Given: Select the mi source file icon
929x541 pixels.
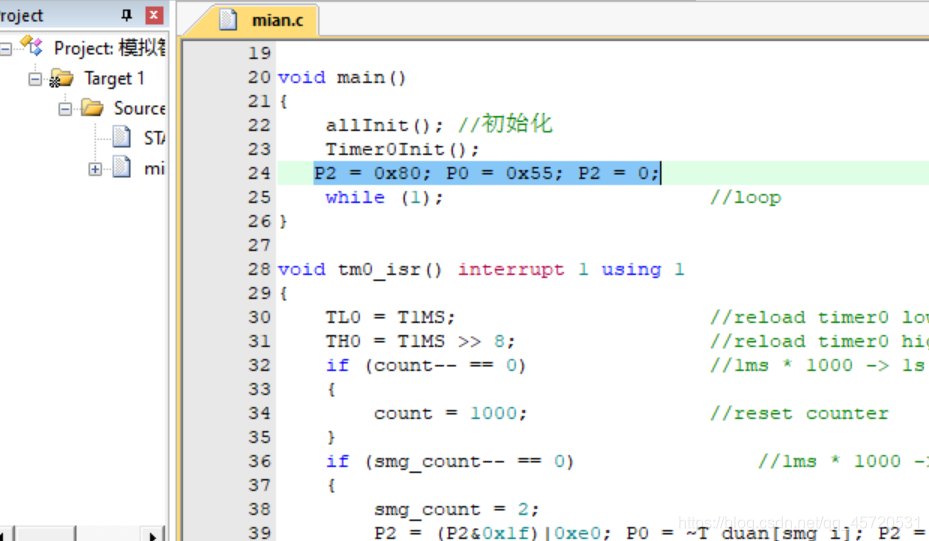Looking at the screenshot, I should [x=122, y=167].
